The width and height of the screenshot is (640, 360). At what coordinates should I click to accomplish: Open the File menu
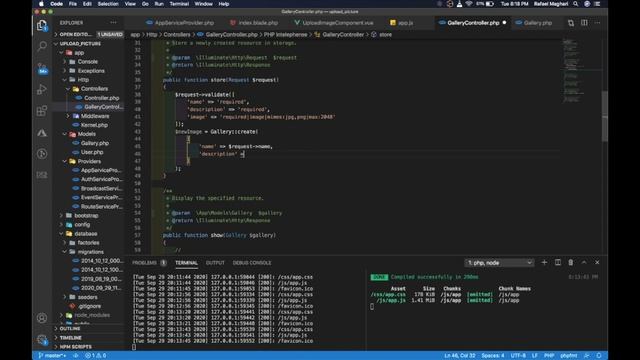coord(73,4)
